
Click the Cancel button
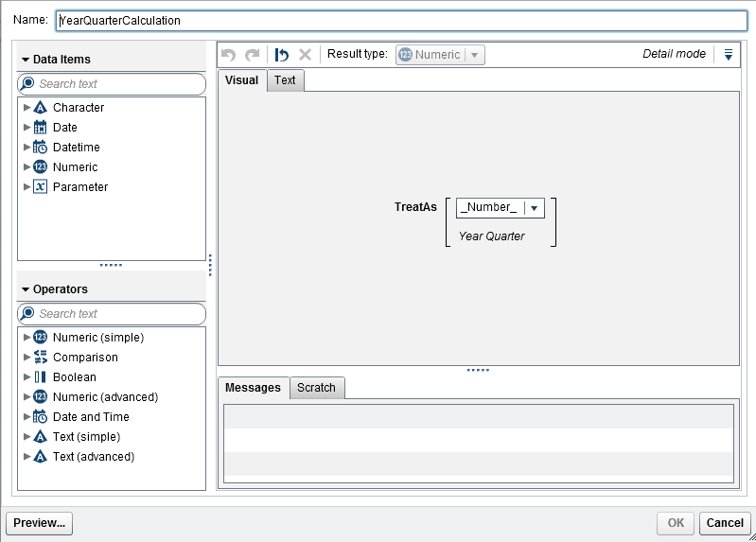[x=725, y=523]
